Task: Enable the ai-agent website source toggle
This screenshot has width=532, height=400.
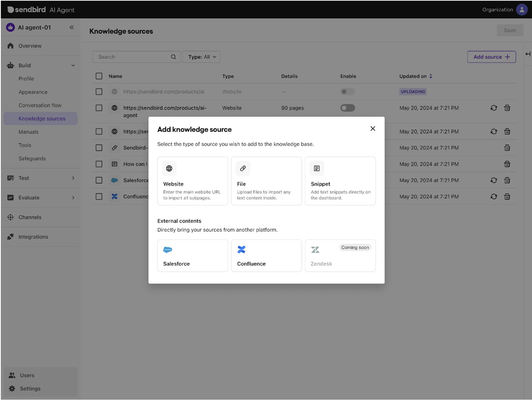Action: click(347, 108)
